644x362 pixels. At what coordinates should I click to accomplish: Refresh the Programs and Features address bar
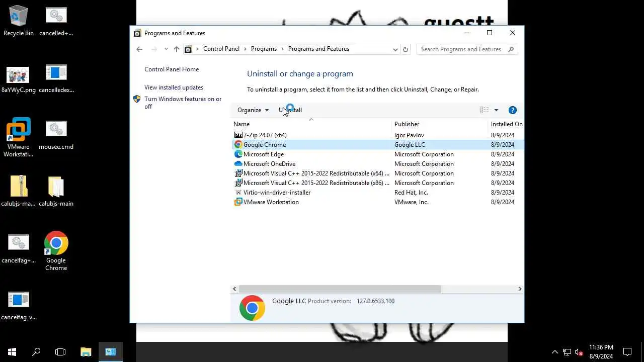point(406,49)
